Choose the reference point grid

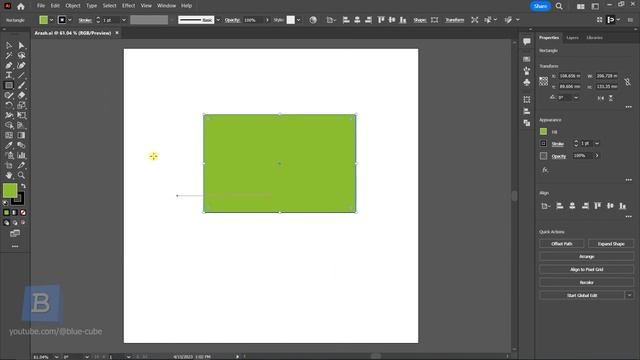pos(543,81)
